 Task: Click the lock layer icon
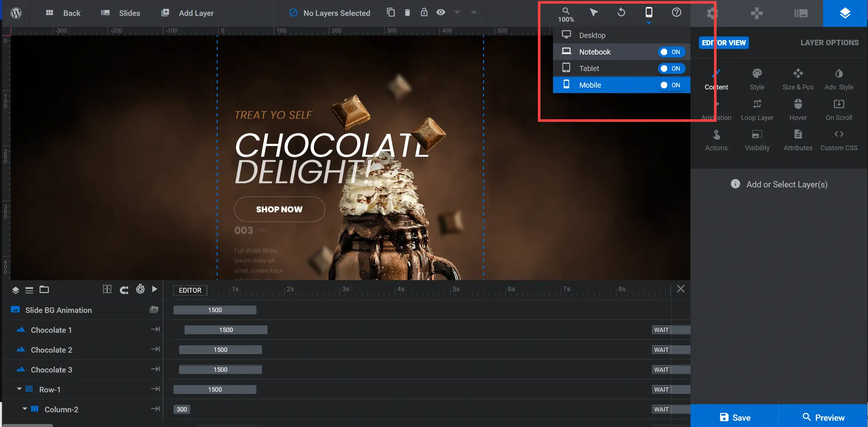[x=424, y=13]
